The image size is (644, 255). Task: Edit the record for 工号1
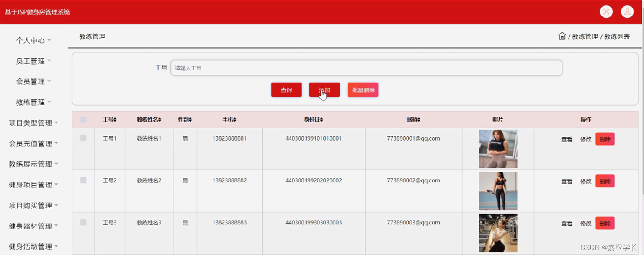click(x=586, y=139)
